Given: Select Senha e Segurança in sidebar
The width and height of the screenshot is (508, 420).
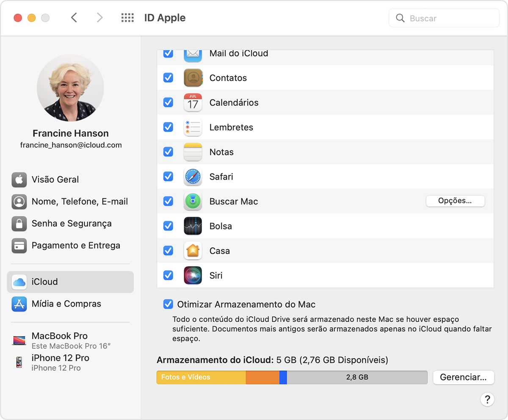Looking at the screenshot, I should point(71,224).
